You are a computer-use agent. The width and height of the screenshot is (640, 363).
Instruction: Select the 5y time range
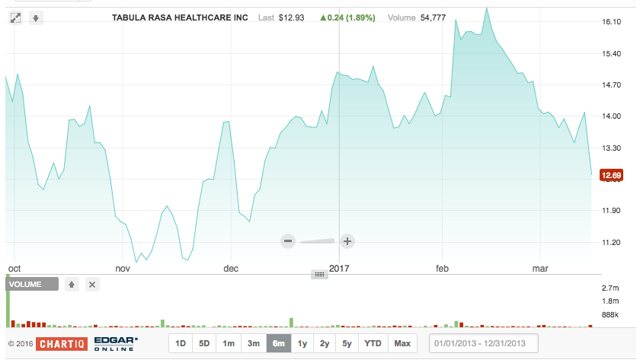point(347,343)
